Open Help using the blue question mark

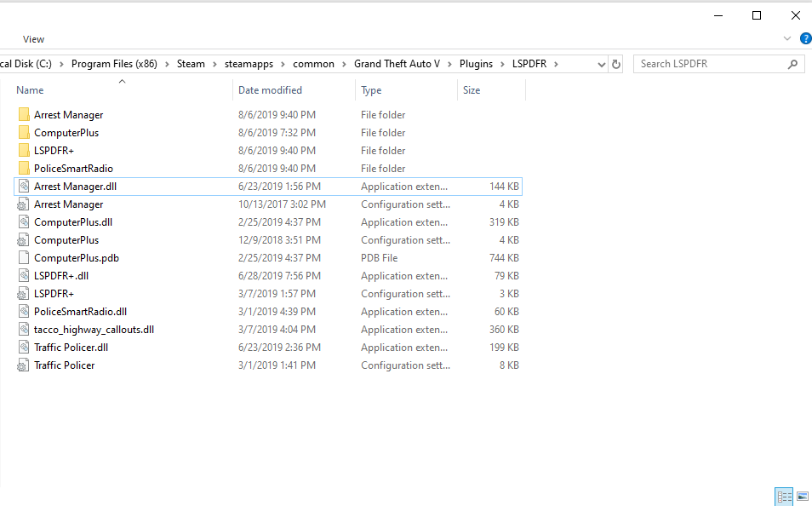pyautogui.click(x=805, y=38)
